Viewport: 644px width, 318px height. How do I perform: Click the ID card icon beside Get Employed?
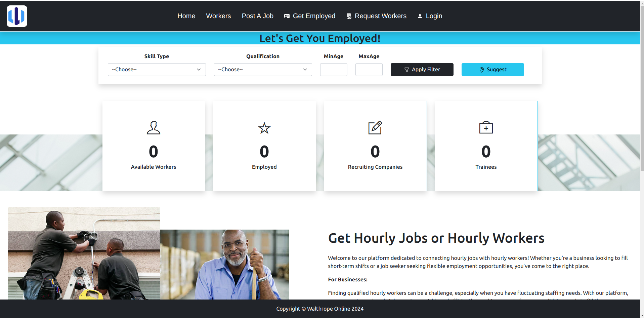pos(287,16)
